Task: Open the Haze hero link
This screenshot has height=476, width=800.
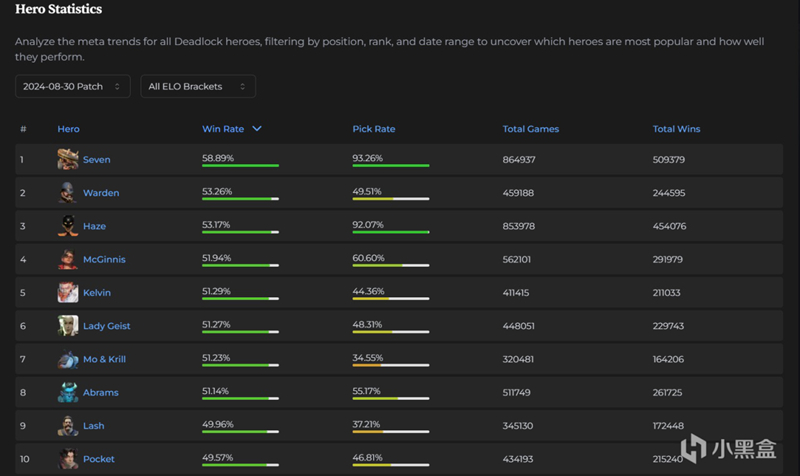Action: pyautogui.click(x=94, y=226)
